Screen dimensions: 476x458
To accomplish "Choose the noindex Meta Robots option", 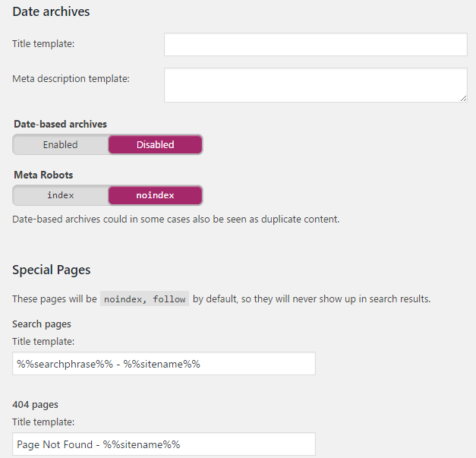I will coord(155,195).
